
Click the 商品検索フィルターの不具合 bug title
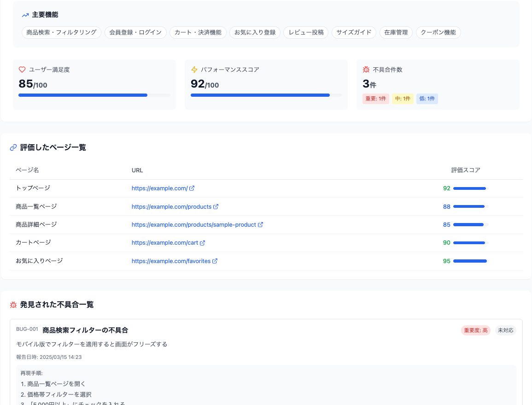point(85,330)
